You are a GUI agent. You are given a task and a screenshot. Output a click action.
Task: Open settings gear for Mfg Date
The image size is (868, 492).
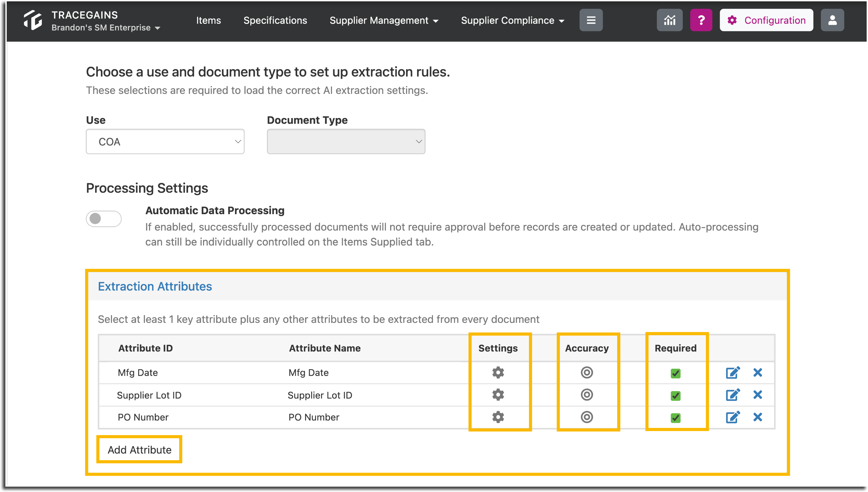tap(498, 372)
